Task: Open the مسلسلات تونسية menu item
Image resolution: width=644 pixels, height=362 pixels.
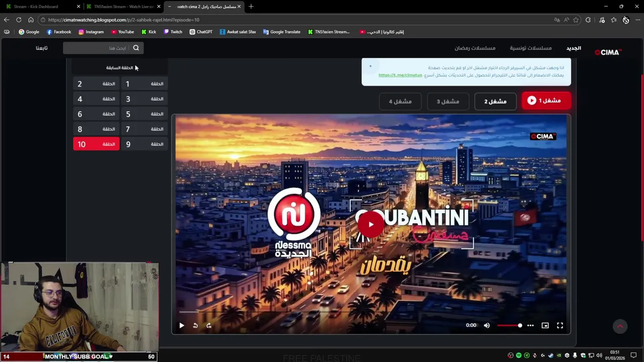Action: pyautogui.click(x=531, y=48)
